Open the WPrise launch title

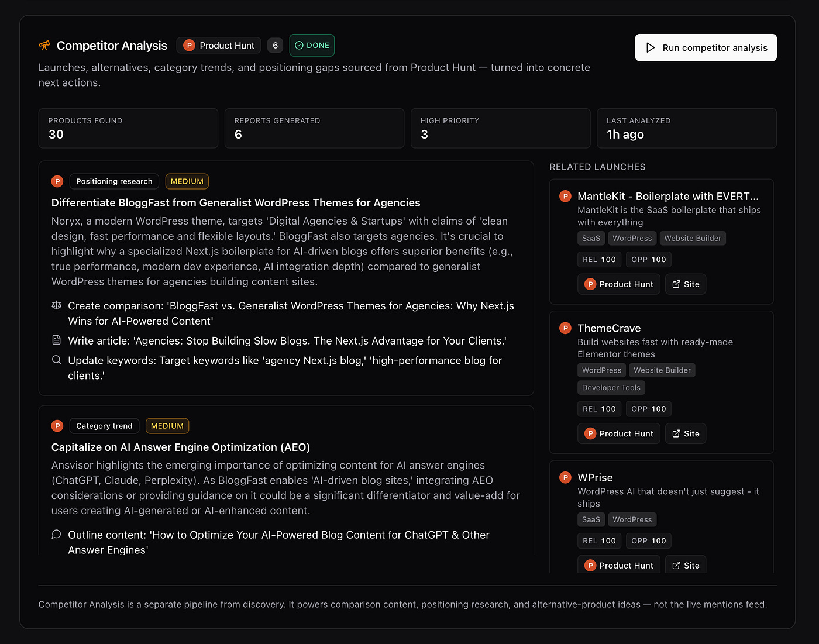click(x=595, y=477)
